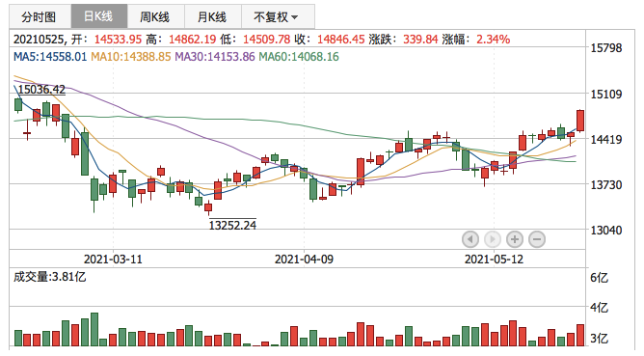
Task: Open the 周K线 tab
Action: pos(155,16)
